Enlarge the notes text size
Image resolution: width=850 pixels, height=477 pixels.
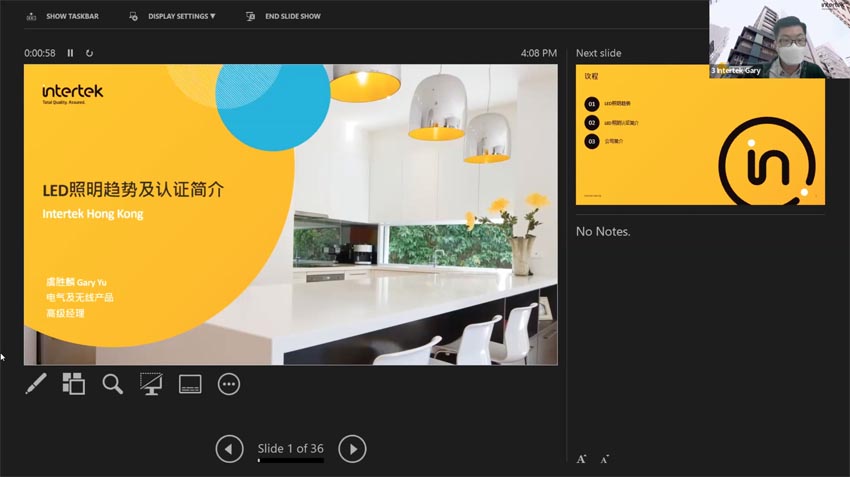(x=581, y=459)
